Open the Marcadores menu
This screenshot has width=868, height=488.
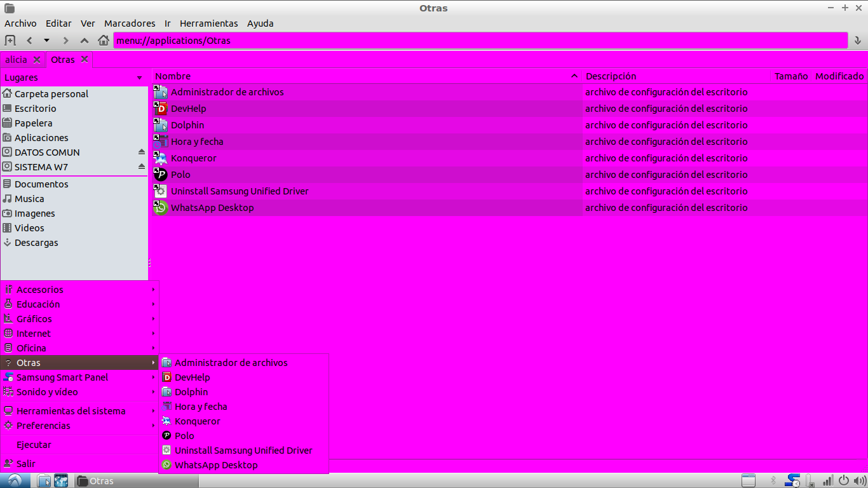(x=130, y=24)
